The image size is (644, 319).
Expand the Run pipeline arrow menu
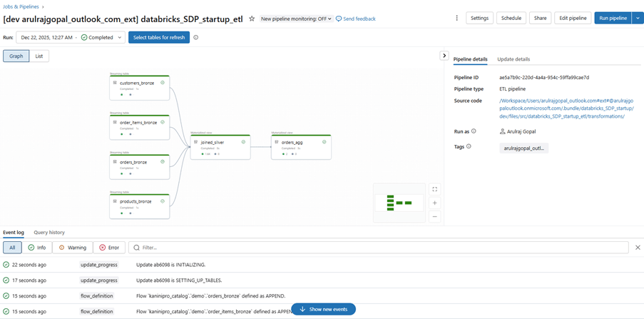pos(637,18)
